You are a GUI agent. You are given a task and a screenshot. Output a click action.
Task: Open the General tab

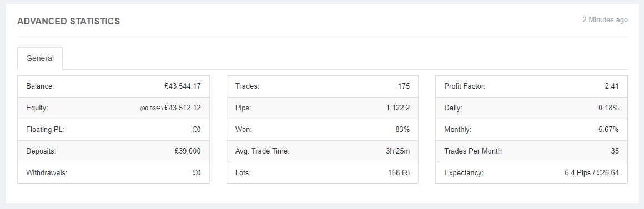(x=40, y=58)
